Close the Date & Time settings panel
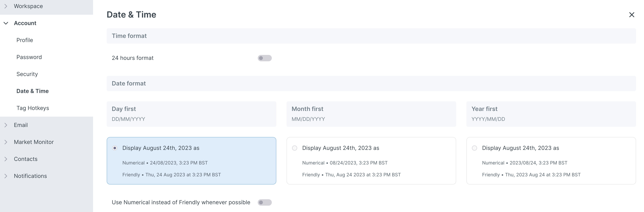Image resolution: width=644 pixels, height=212 pixels. coord(632,15)
